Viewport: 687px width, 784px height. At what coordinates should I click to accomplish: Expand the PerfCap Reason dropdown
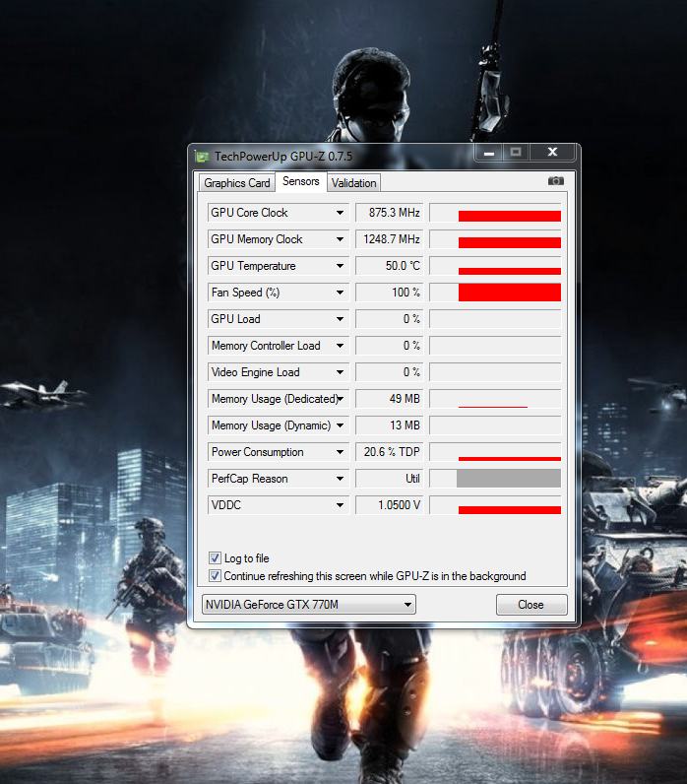point(340,479)
